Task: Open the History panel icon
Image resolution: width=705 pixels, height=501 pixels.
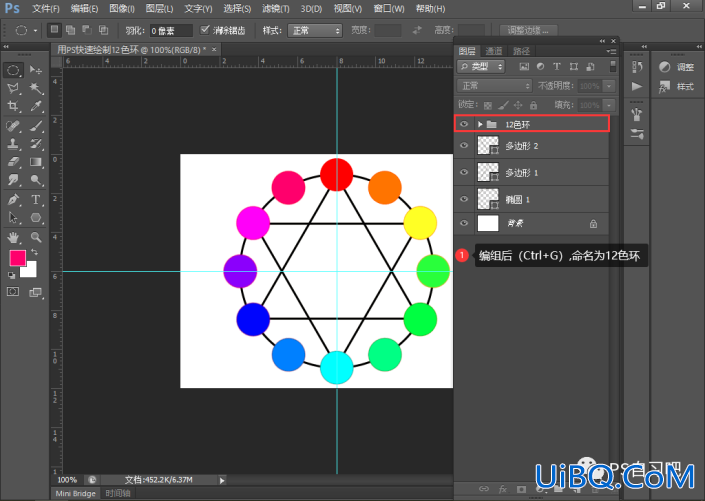Action: 637,67
